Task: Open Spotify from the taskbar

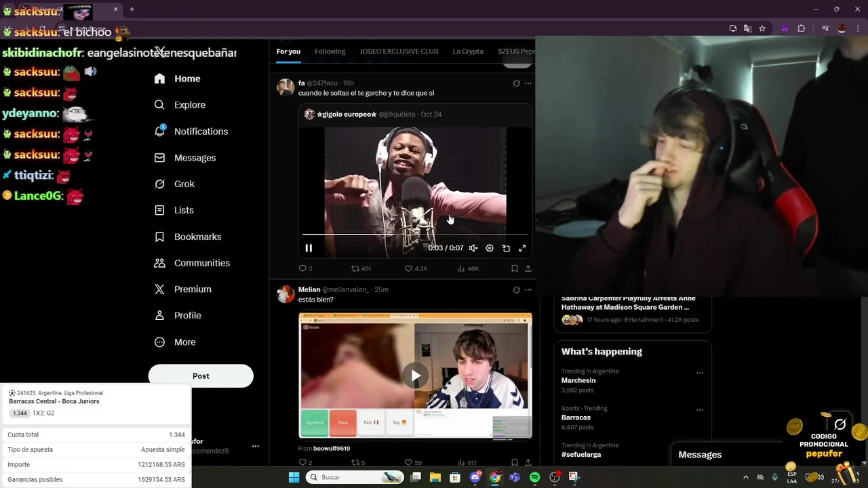Action: point(535,477)
